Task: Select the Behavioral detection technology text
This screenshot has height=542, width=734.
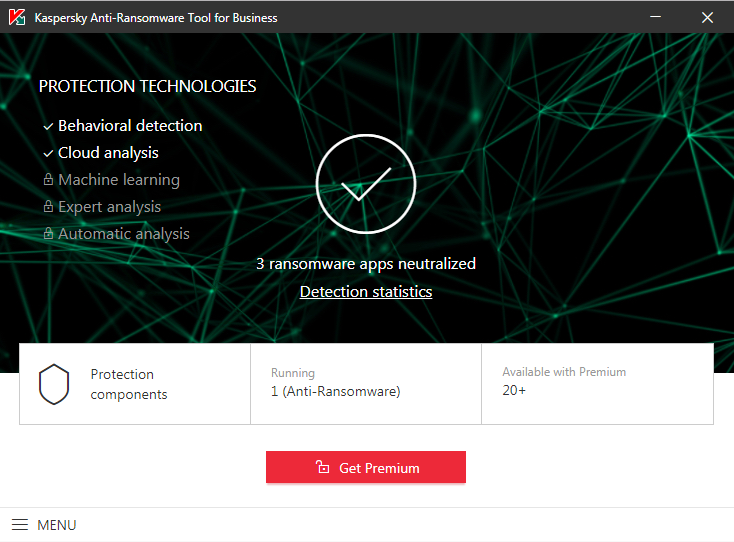Action: point(130,126)
